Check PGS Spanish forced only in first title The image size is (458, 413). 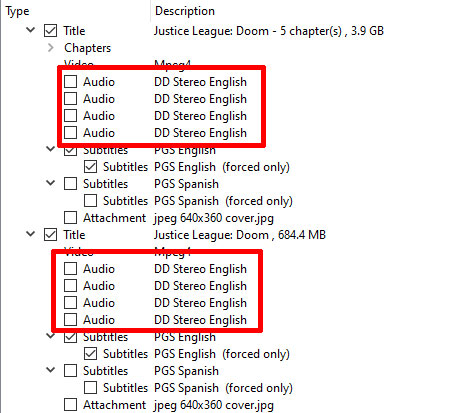[90, 201]
